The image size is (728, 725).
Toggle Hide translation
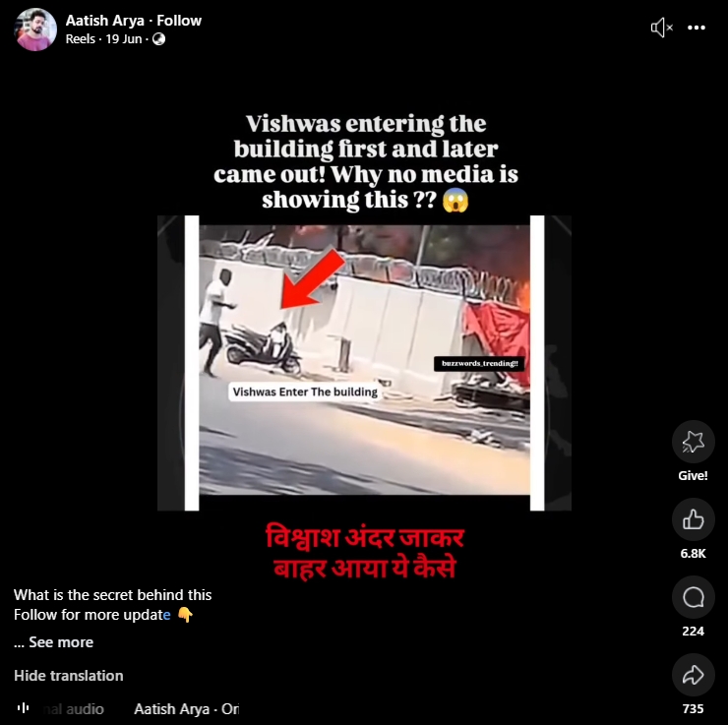(x=69, y=676)
